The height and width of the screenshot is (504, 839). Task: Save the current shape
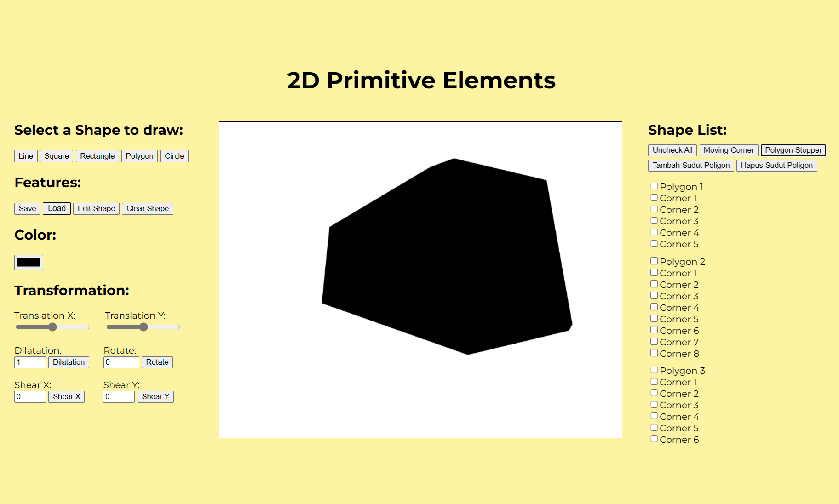click(x=27, y=208)
